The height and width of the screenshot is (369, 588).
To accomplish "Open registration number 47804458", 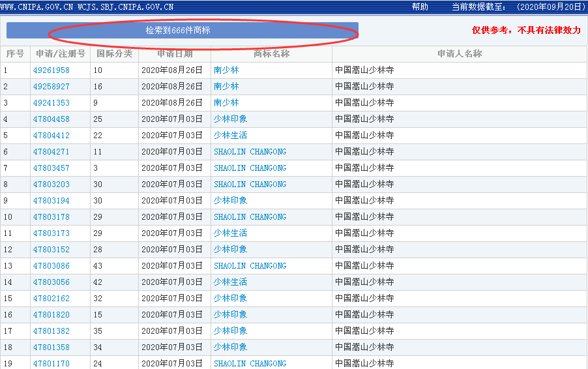I will click(x=51, y=119).
